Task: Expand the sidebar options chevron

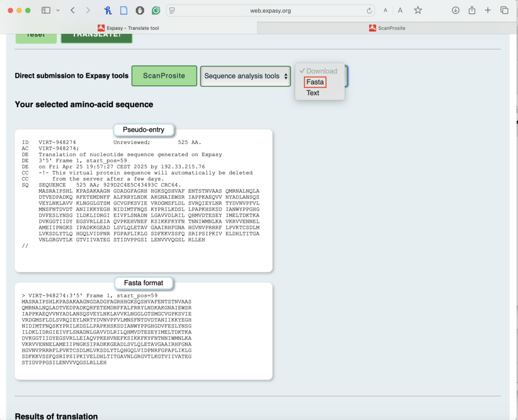Action: click(58, 10)
